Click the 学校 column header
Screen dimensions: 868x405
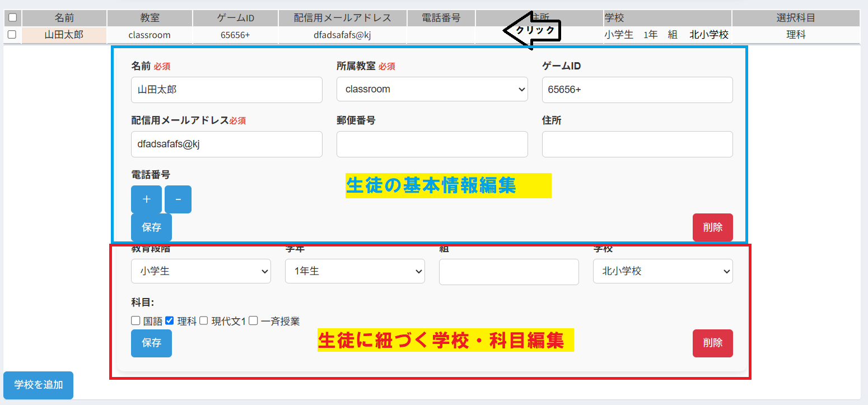click(x=667, y=18)
